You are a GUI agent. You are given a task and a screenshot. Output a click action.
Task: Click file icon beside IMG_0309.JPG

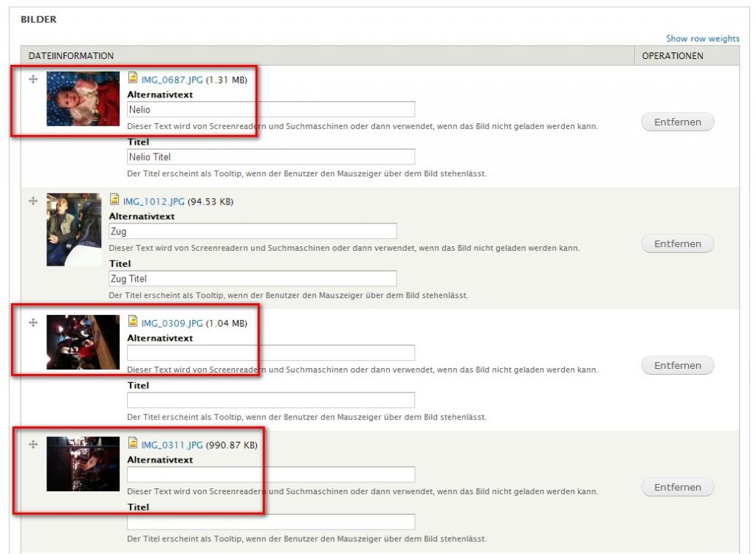pyautogui.click(x=133, y=322)
